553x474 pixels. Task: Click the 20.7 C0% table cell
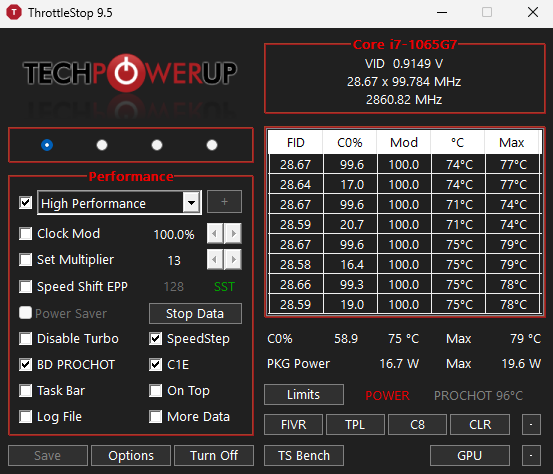pyautogui.click(x=351, y=225)
